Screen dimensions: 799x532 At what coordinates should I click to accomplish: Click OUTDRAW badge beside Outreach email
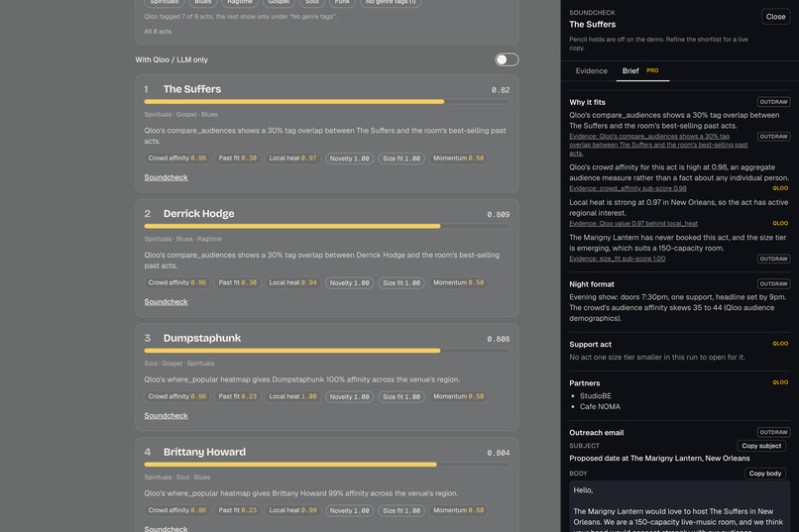(x=773, y=432)
